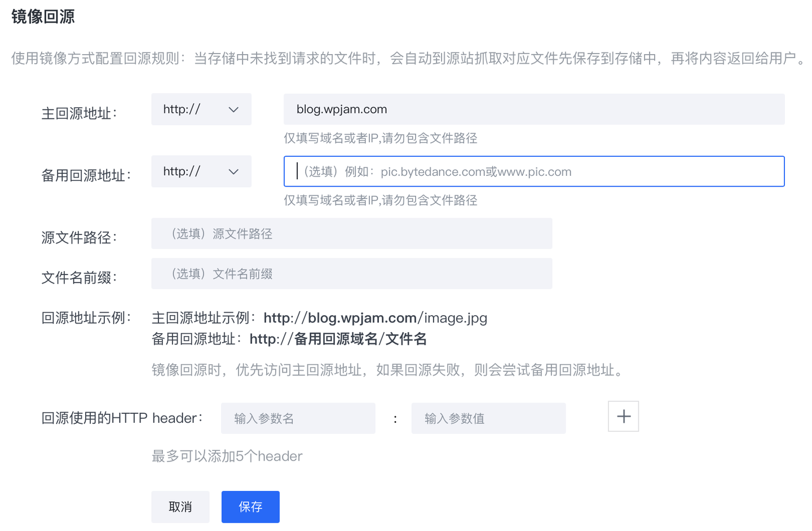812x531 pixels.
Task: Save the mirror origin configuration
Action: [250, 507]
